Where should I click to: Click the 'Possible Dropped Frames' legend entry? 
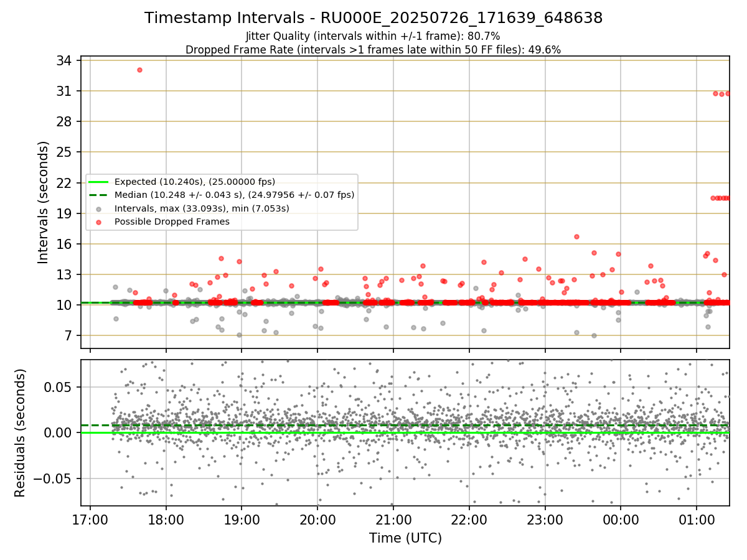coord(172,222)
